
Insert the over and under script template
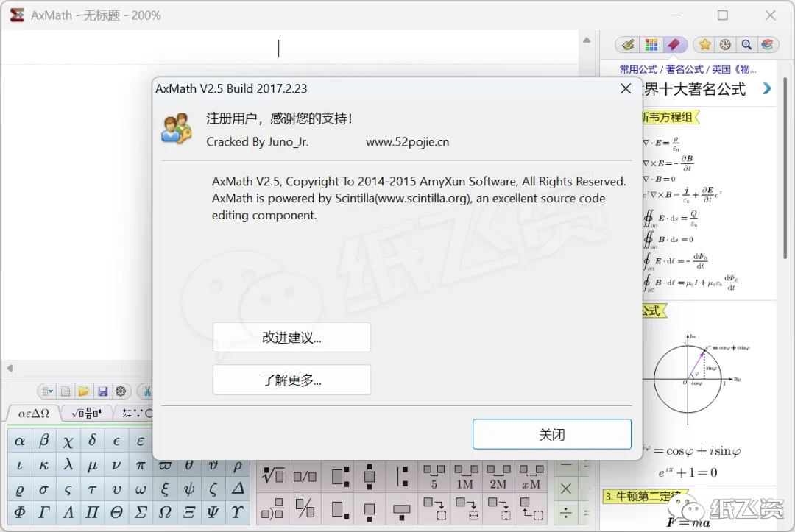[x=370, y=476]
